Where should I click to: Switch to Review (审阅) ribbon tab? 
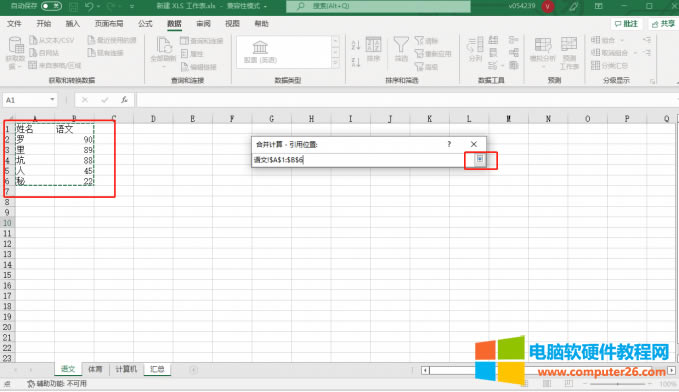point(203,23)
